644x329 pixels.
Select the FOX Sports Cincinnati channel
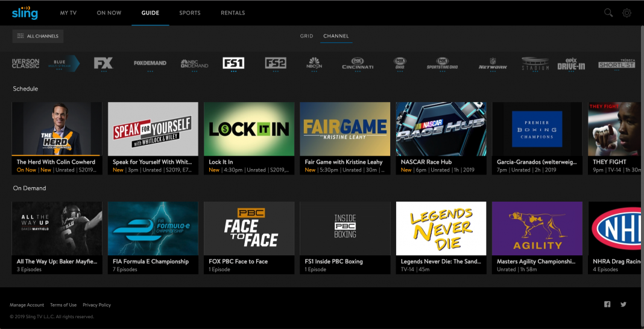(x=358, y=63)
